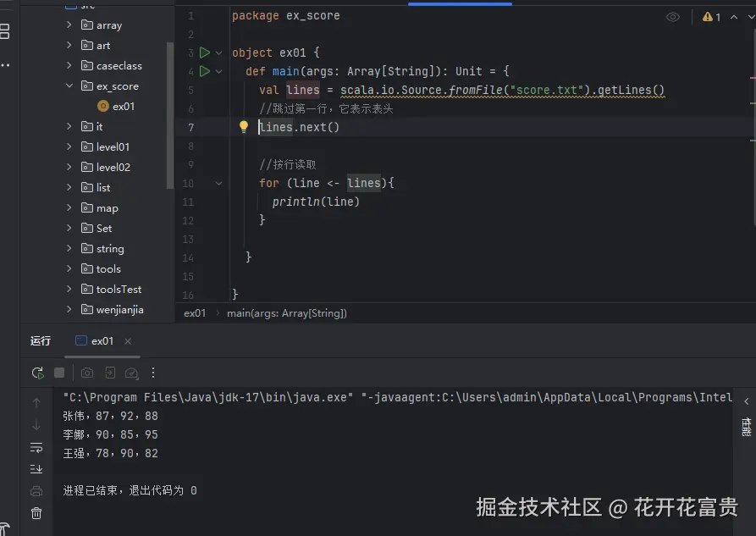Expand the level01 folder
756x536 pixels.
[x=69, y=146]
